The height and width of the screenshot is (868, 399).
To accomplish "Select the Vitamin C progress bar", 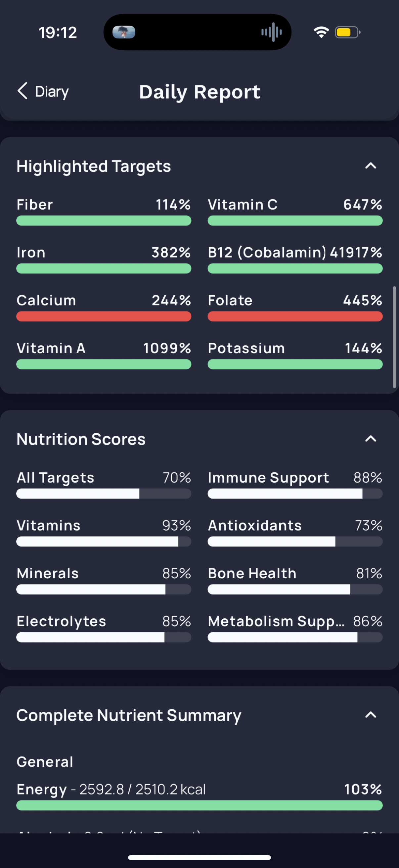I will pos(295,221).
